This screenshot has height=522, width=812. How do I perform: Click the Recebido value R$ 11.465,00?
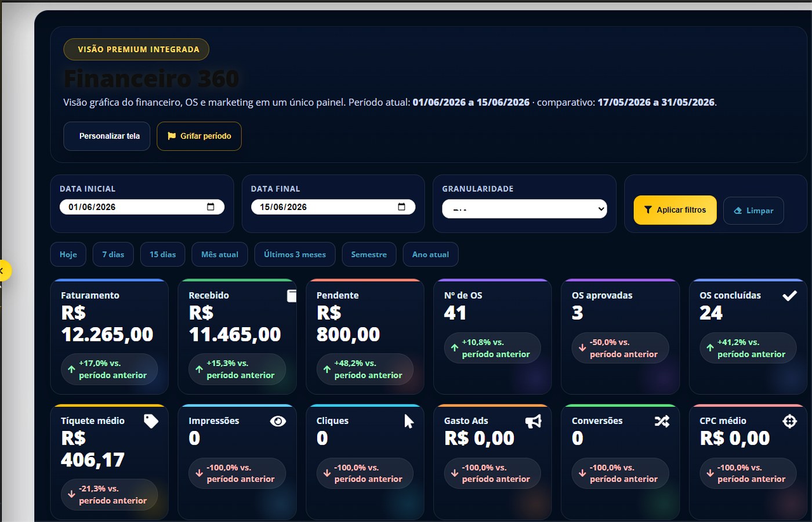point(235,324)
